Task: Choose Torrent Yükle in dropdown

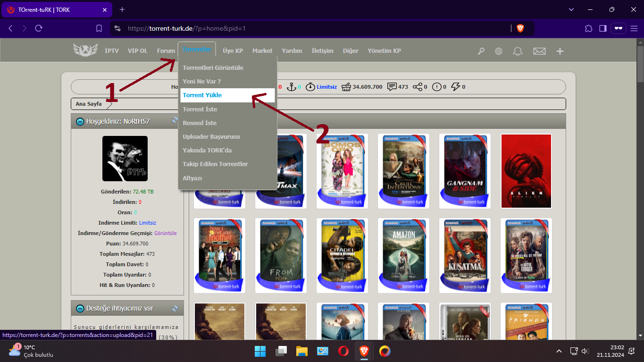Action: (x=227, y=95)
